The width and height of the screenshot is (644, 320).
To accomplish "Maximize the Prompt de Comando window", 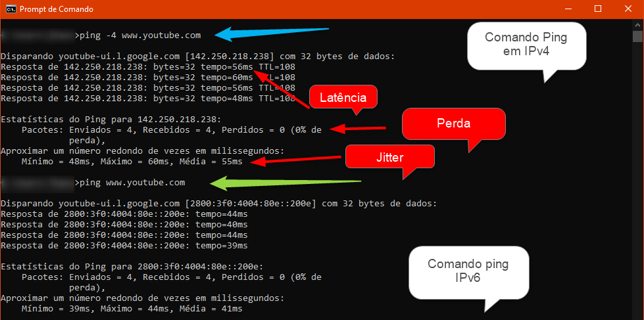I will click(x=598, y=9).
